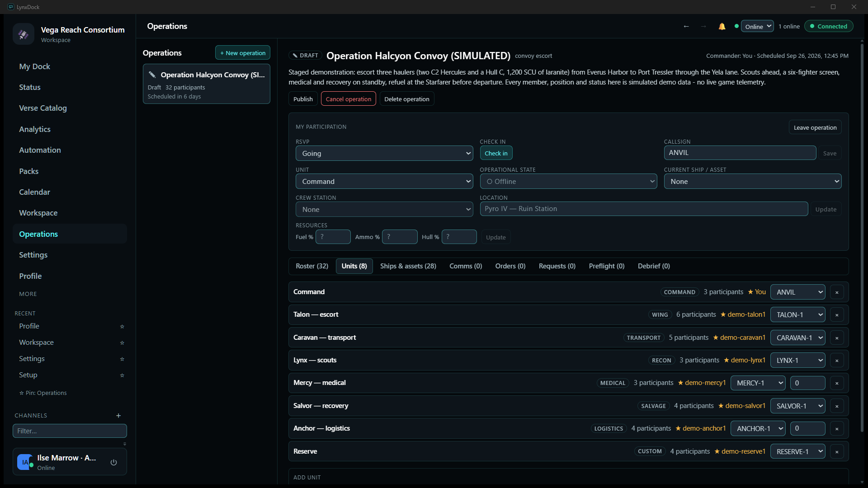Remove the Salvor recovery unit
868x488 pixels.
(837, 406)
